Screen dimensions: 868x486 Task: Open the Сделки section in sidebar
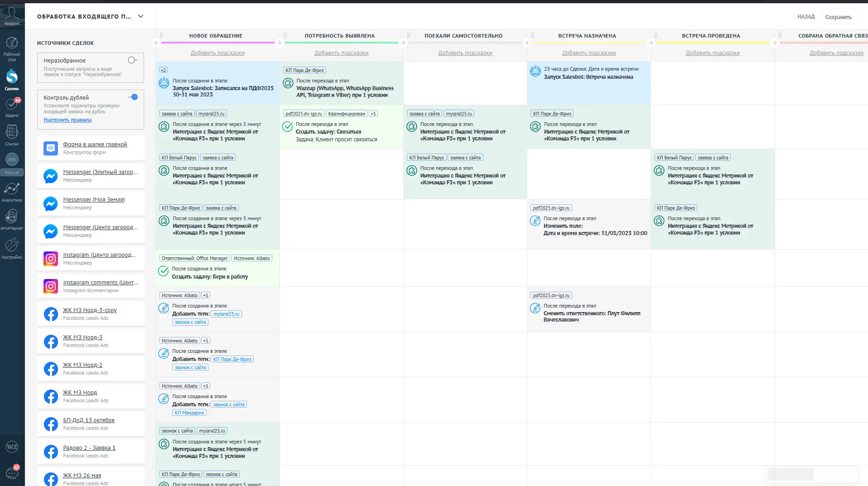(12, 79)
